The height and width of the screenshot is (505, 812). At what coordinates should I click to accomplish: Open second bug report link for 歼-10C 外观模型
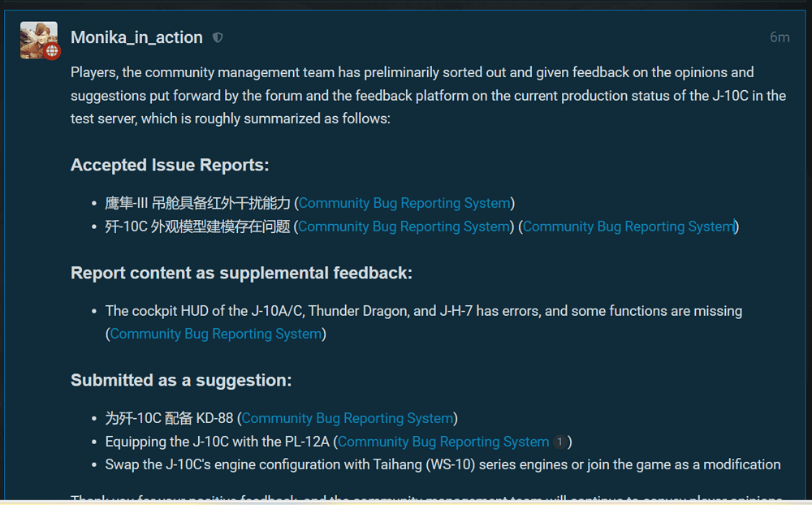[628, 227]
